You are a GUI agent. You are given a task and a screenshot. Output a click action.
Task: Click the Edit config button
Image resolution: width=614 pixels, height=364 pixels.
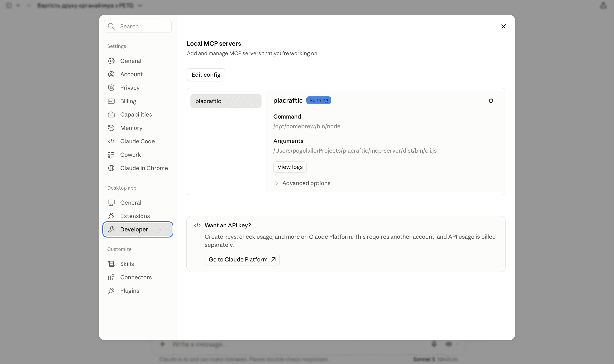coord(206,75)
